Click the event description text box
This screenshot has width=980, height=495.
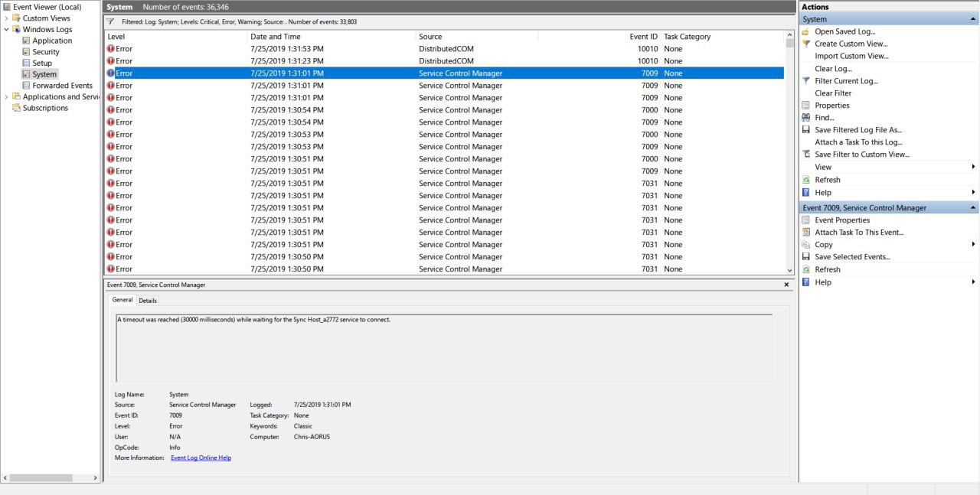pyautogui.click(x=444, y=348)
